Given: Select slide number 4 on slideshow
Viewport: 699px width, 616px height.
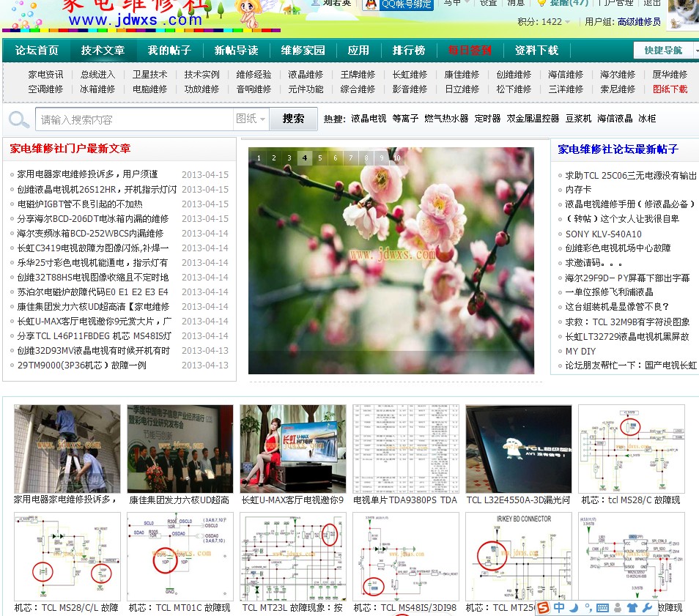Looking at the screenshot, I should (x=305, y=157).
